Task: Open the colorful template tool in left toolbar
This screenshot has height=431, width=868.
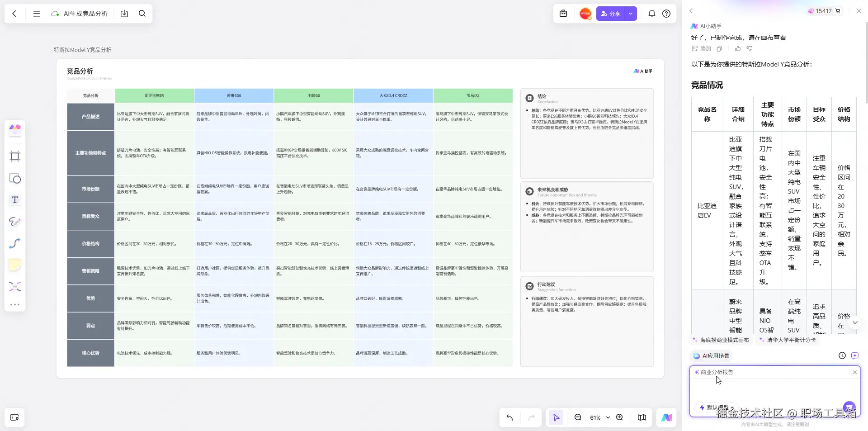Action: point(15,130)
